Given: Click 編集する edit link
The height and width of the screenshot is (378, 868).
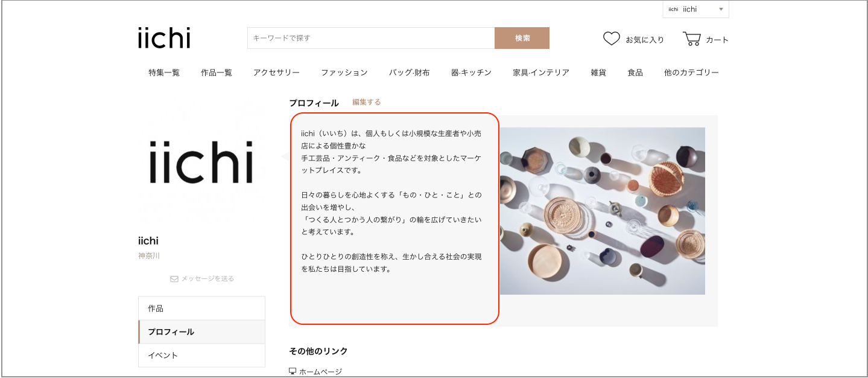Looking at the screenshot, I should (x=367, y=102).
